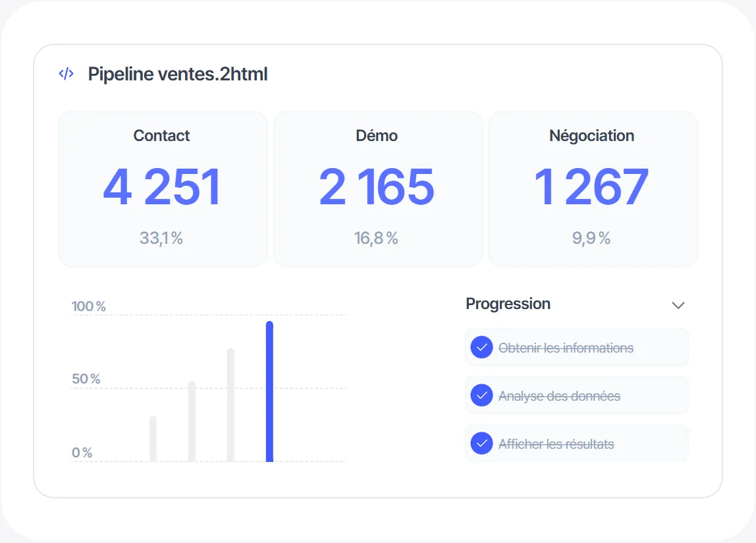Click the tall blue chart bar
756x543 pixels.
pos(269,391)
